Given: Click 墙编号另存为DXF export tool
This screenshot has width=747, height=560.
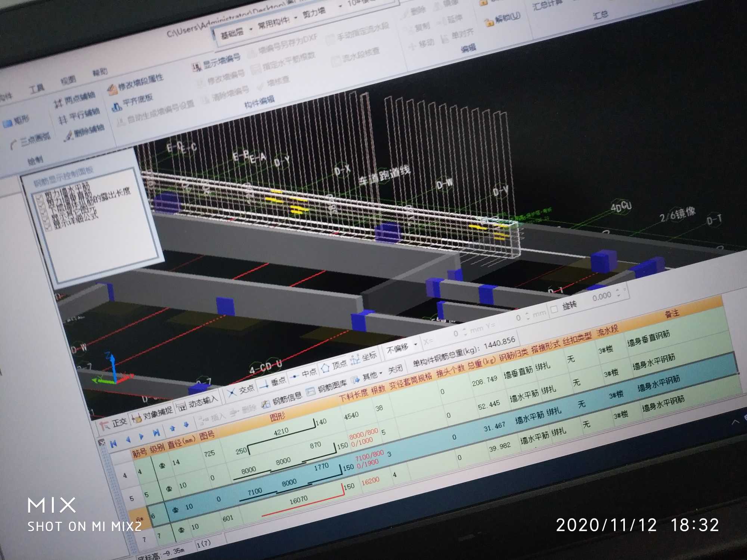Looking at the screenshot, I should tap(282, 46).
